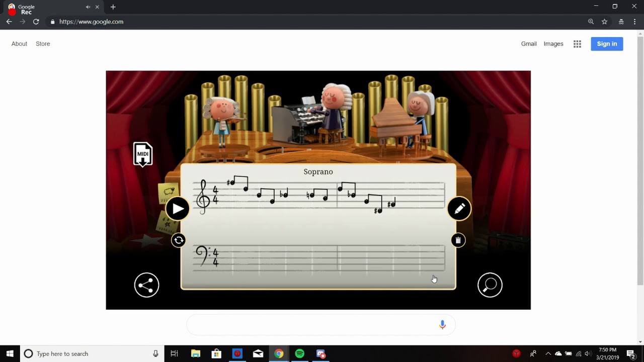Click the Sign in button
This screenshot has width=644, height=362.
click(x=607, y=44)
